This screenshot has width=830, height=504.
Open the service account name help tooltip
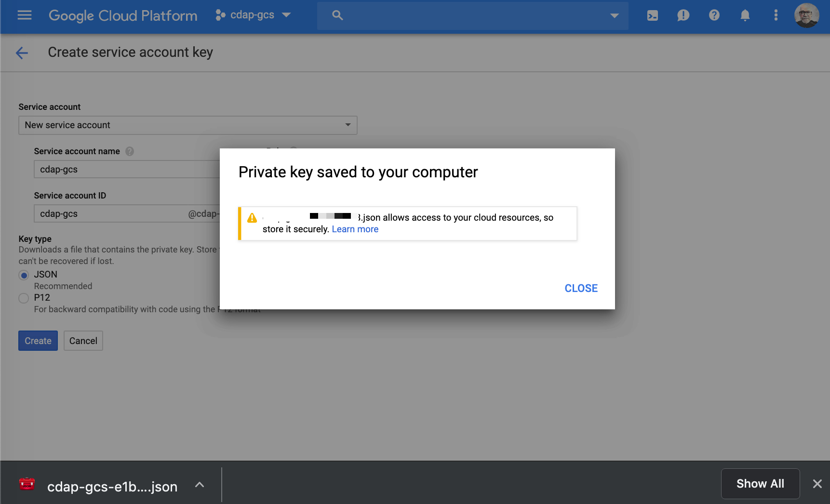point(129,151)
